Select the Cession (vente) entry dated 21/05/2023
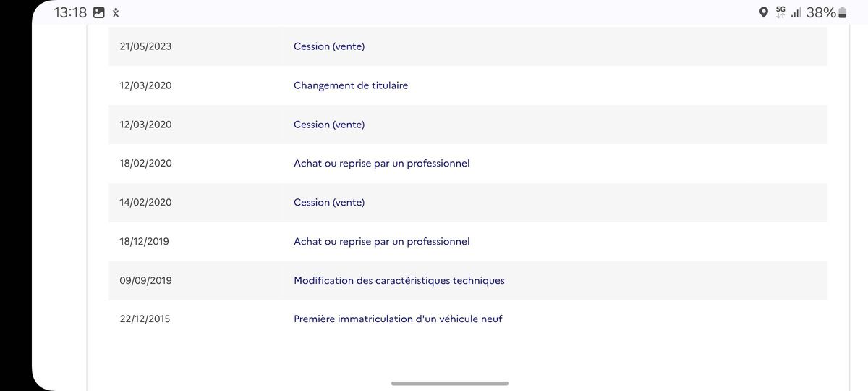868x391 pixels. (x=468, y=46)
